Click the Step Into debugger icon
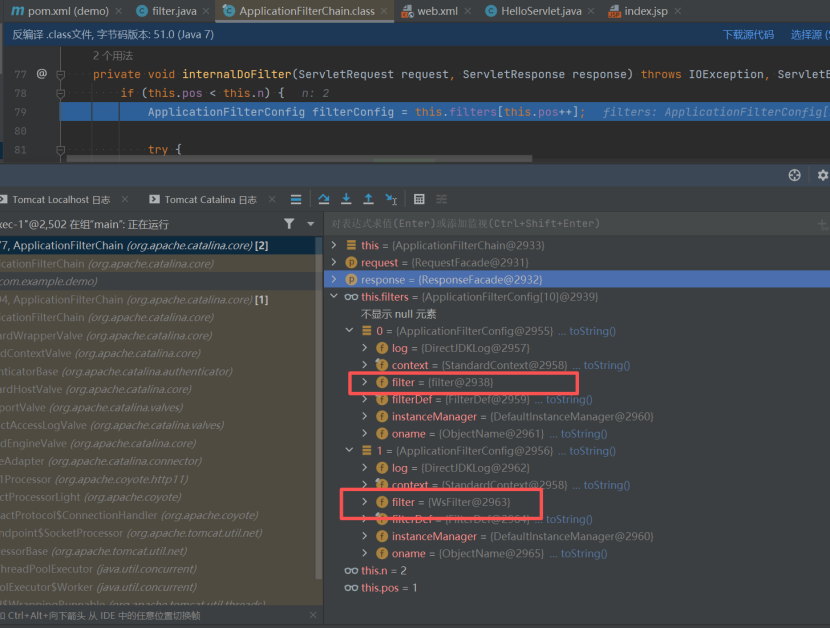This screenshot has width=830, height=628. [346, 199]
